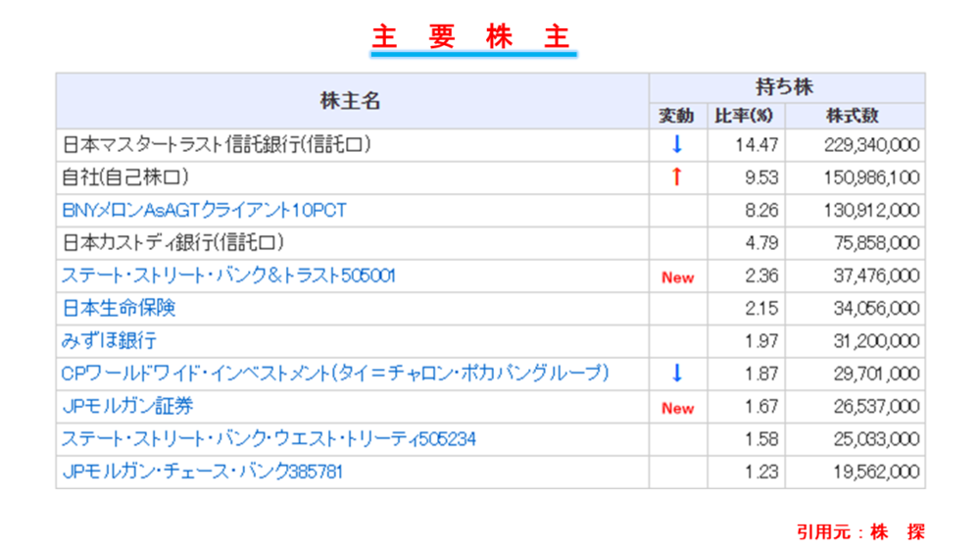The width and height of the screenshot is (980, 552).
Task: Click ratio value 9.53
Action: click(761, 177)
